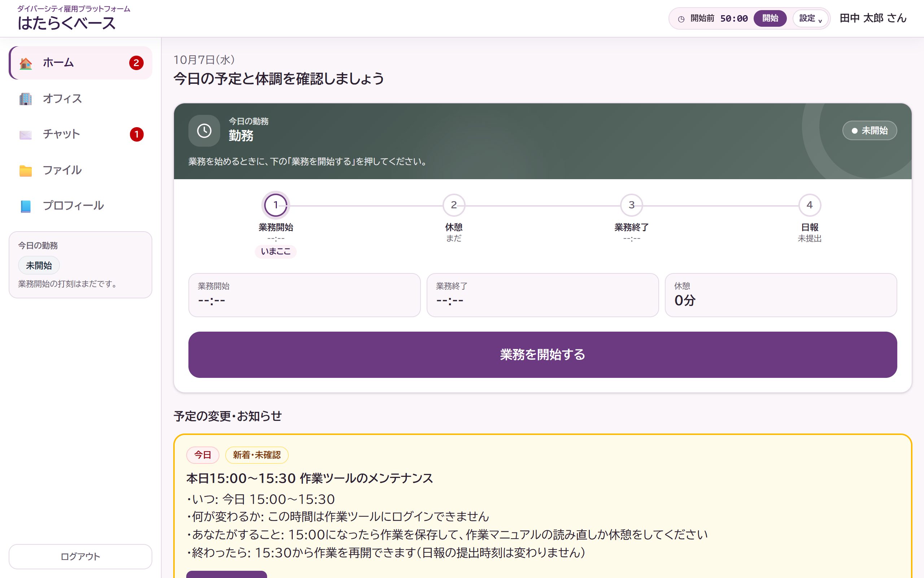Image resolution: width=924 pixels, height=578 pixels.
Task: Open the プロフィール page
Action: point(80,206)
